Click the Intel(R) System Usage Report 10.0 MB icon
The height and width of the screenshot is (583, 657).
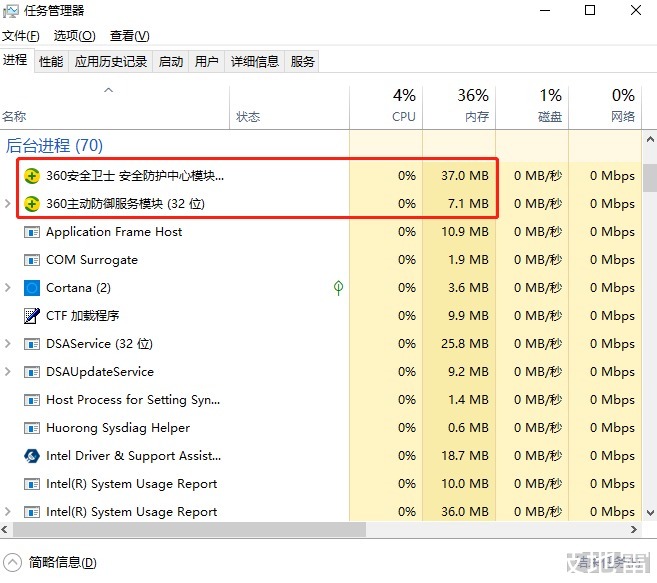pos(32,484)
